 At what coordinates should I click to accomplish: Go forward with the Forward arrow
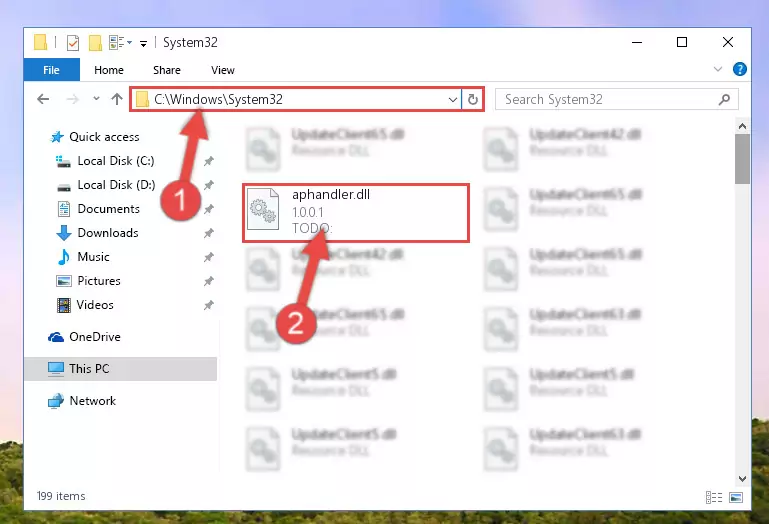(73, 99)
